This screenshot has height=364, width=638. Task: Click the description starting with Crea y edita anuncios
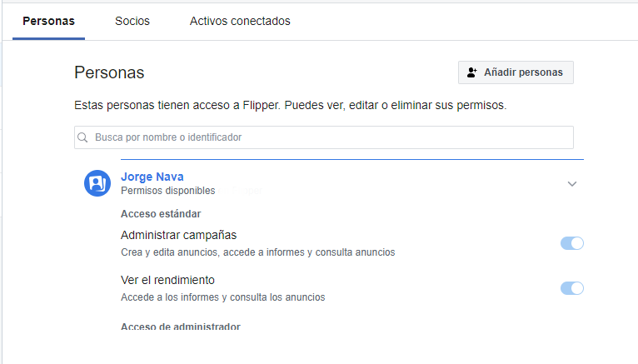click(x=257, y=252)
